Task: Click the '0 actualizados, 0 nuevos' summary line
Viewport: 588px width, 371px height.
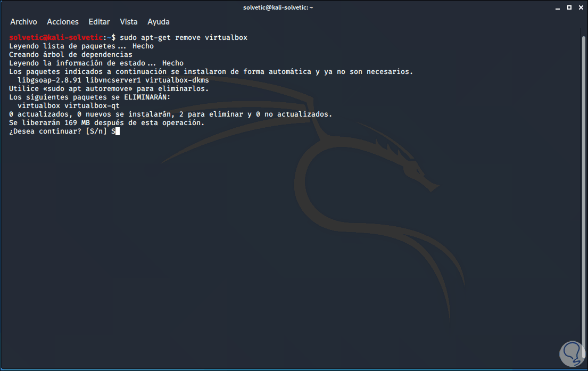Action: [x=171, y=114]
